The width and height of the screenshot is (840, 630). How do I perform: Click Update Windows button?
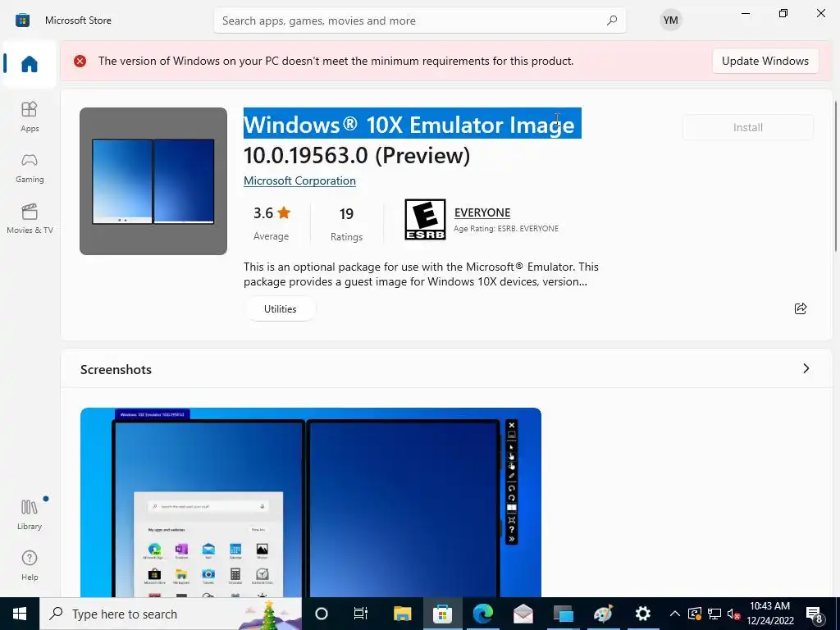[765, 61]
